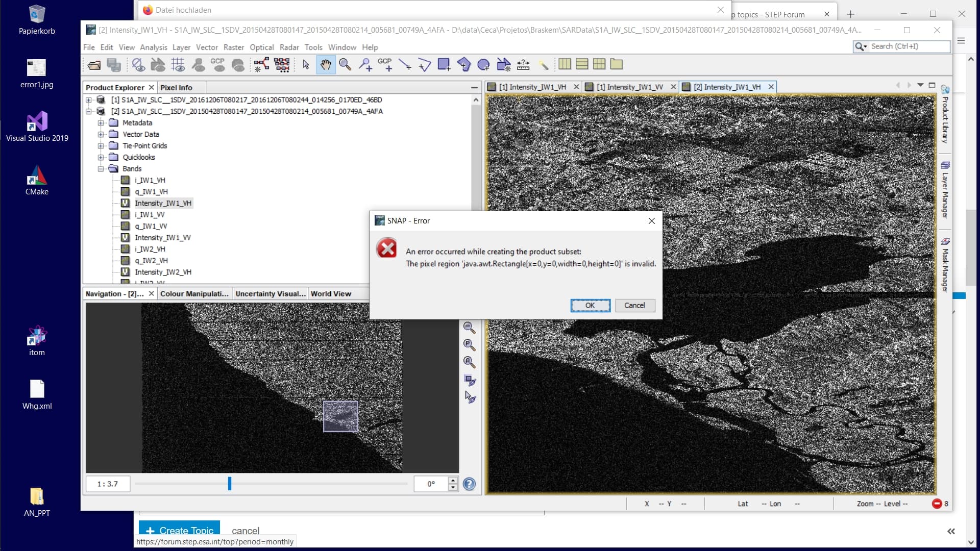Click the navigation panel help icon
Screen dimensions: 980x551
[x=469, y=484]
